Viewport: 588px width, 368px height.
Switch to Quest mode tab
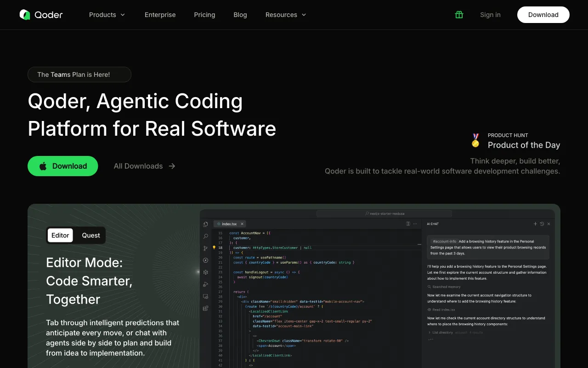pyautogui.click(x=91, y=236)
